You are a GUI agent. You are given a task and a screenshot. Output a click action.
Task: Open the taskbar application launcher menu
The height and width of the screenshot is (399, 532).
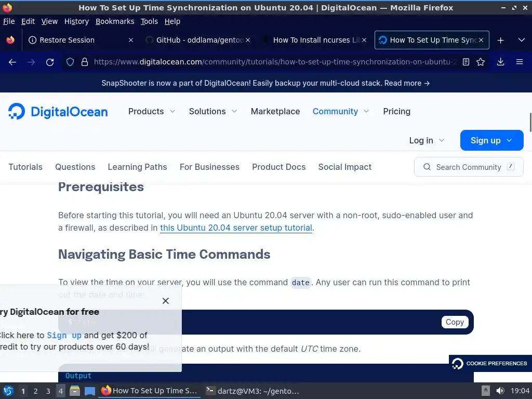pyautogui.click(x=8, y=391)
